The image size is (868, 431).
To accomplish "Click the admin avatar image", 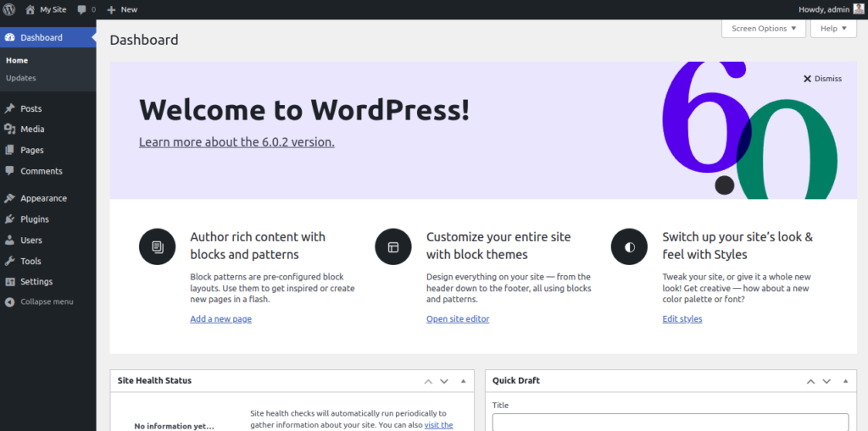I will point(858,9).
